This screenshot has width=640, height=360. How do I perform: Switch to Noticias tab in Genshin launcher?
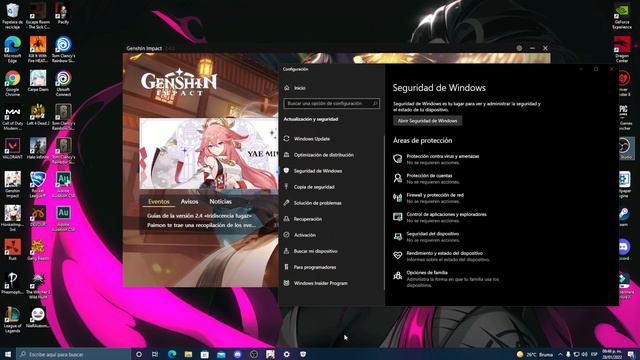220,202
